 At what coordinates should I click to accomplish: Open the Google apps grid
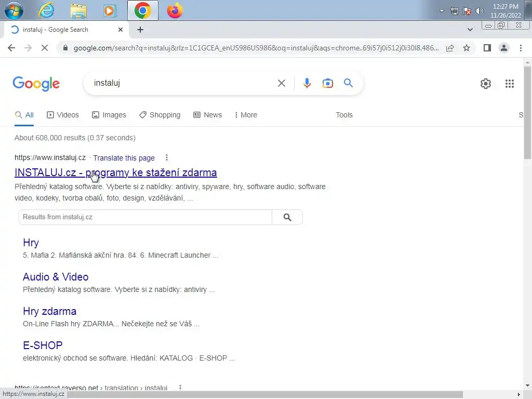(x=509, y=84)
